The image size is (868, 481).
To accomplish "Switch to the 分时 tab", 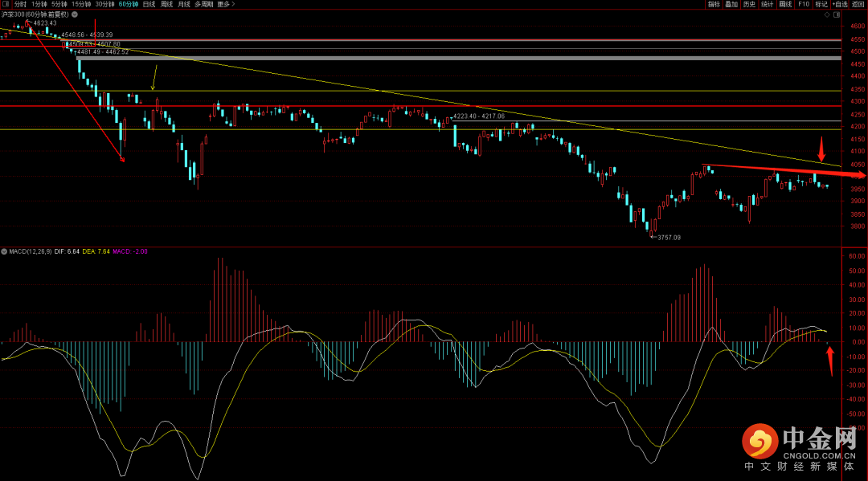I will pos(20,4).
